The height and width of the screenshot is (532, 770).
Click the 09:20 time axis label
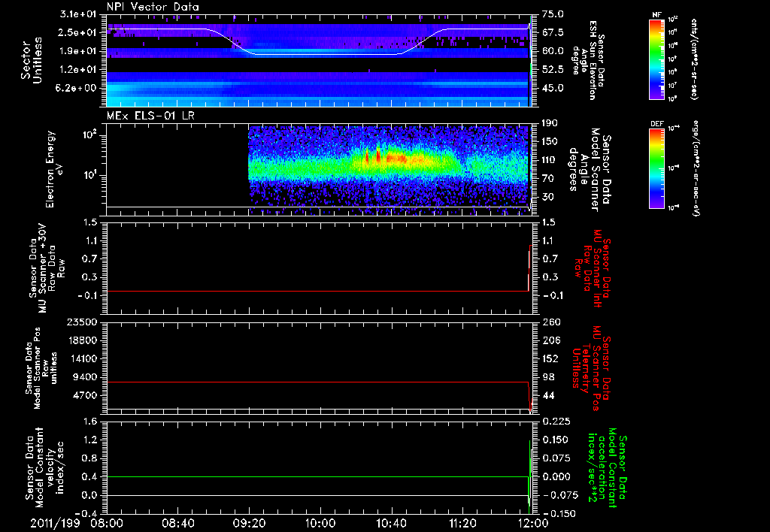[249, 523]
